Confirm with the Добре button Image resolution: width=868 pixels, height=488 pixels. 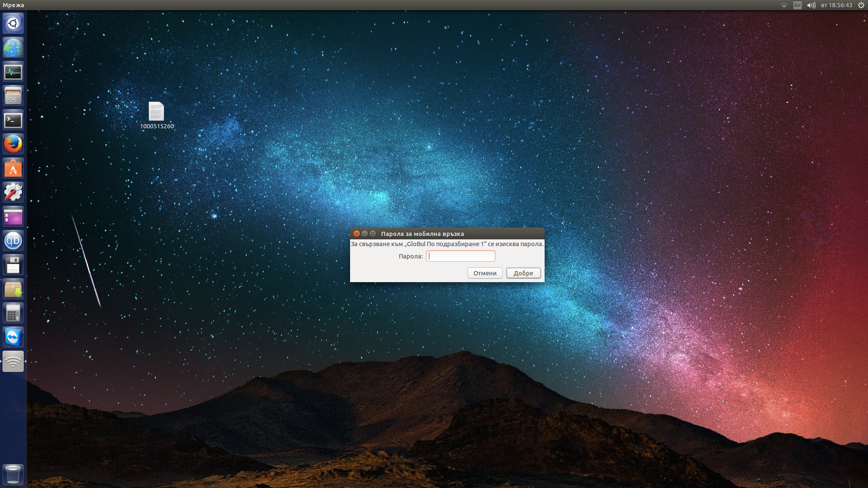pyautogui.click(x=523, y=273)
